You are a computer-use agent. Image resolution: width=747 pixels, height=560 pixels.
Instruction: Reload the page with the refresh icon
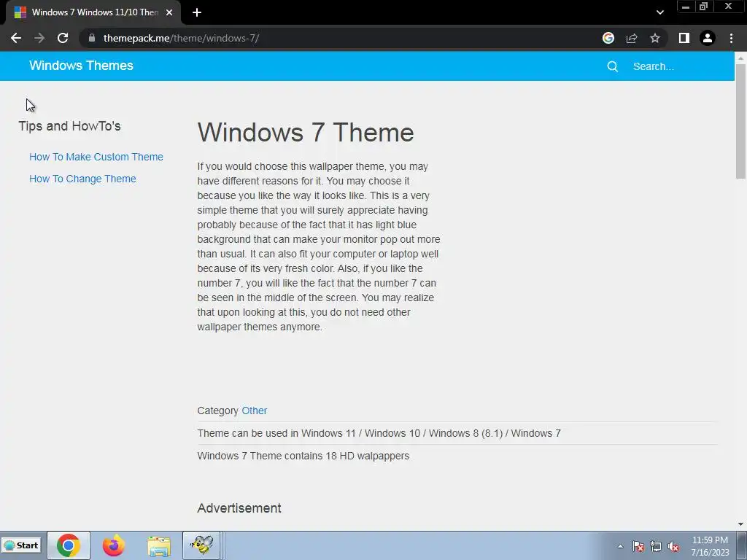click(x=63, y=38)
